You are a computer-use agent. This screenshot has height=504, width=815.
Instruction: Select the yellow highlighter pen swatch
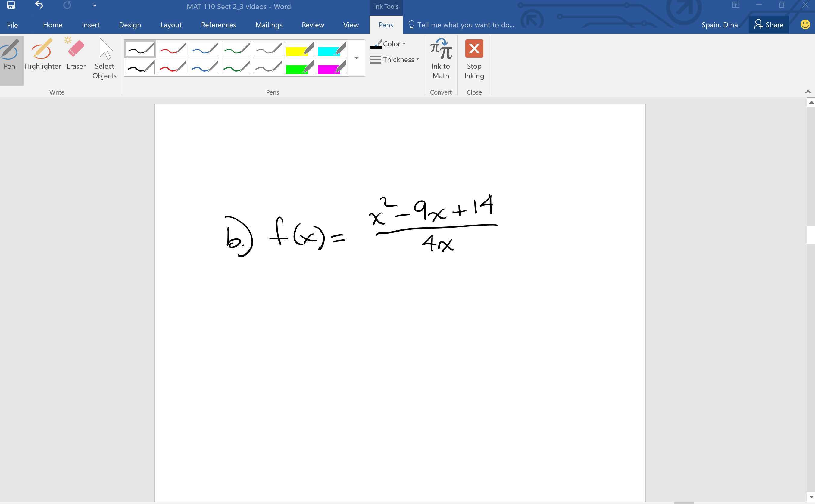(299, 49)
